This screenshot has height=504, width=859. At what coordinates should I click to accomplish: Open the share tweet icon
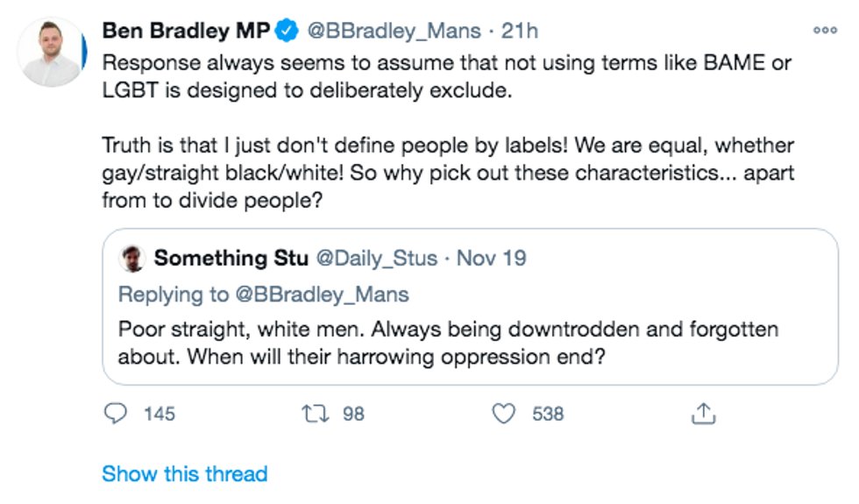703,414
